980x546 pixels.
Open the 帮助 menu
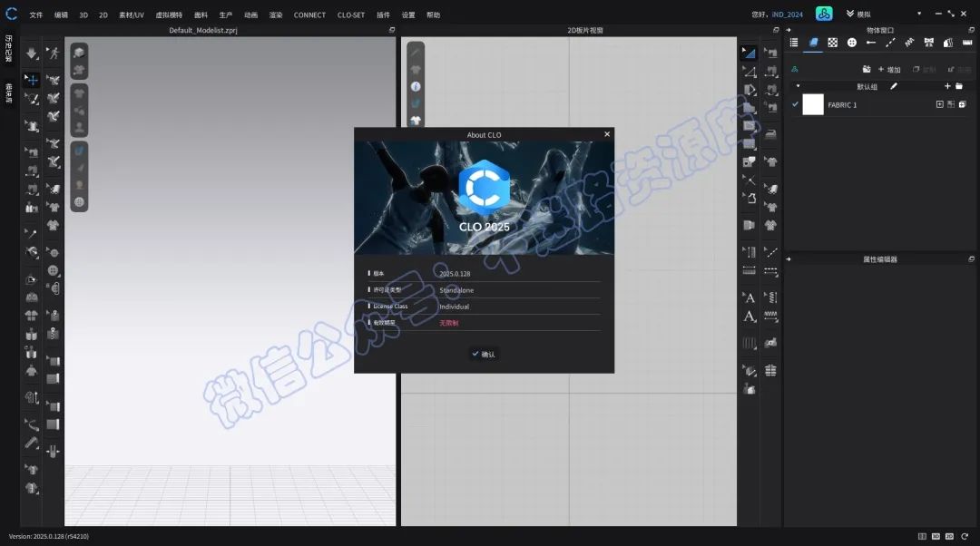[433, 15]
